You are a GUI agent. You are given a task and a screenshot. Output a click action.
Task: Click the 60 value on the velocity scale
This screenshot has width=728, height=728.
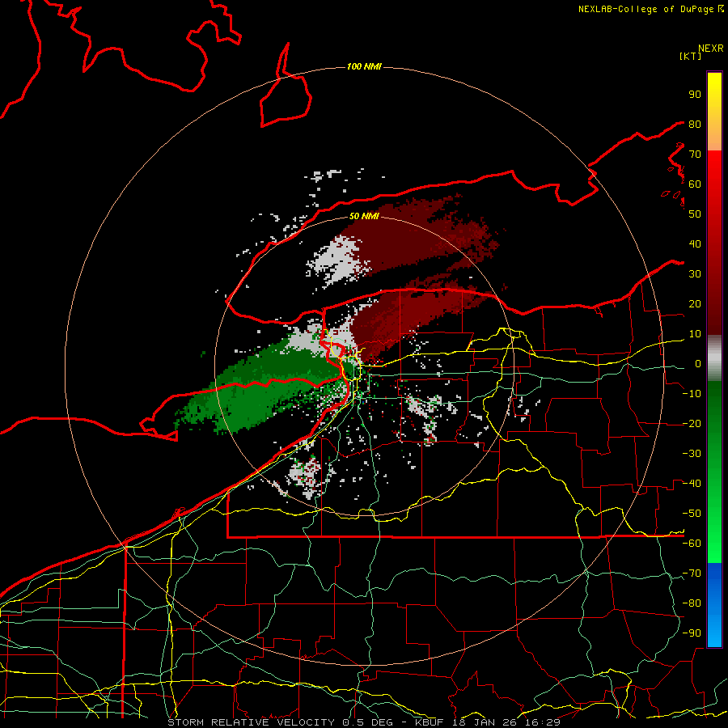(x=695, y=184)
